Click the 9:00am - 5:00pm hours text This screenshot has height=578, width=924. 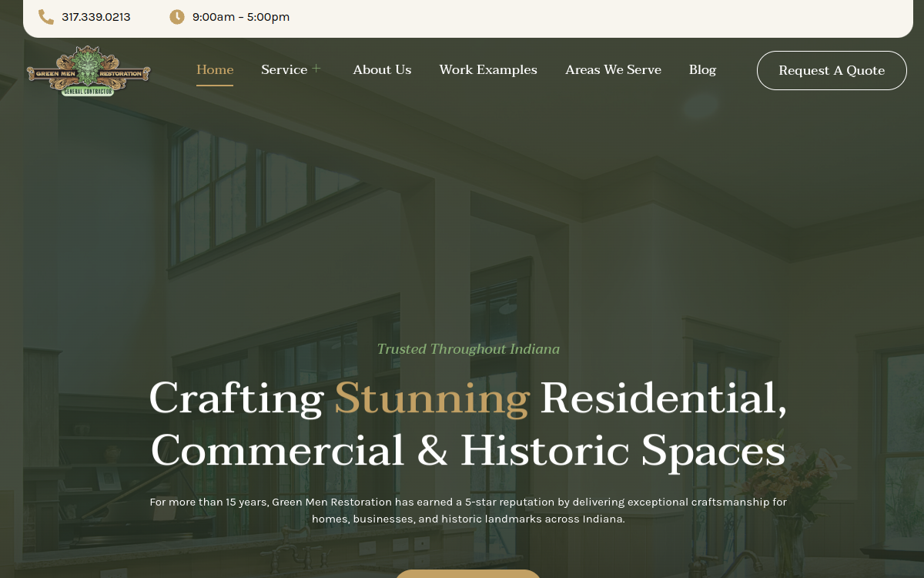pos(241,17)
